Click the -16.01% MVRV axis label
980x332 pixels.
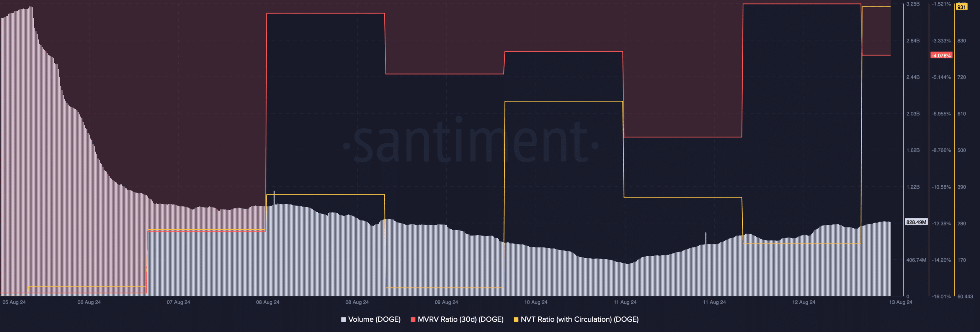click(x=941, y=296)
